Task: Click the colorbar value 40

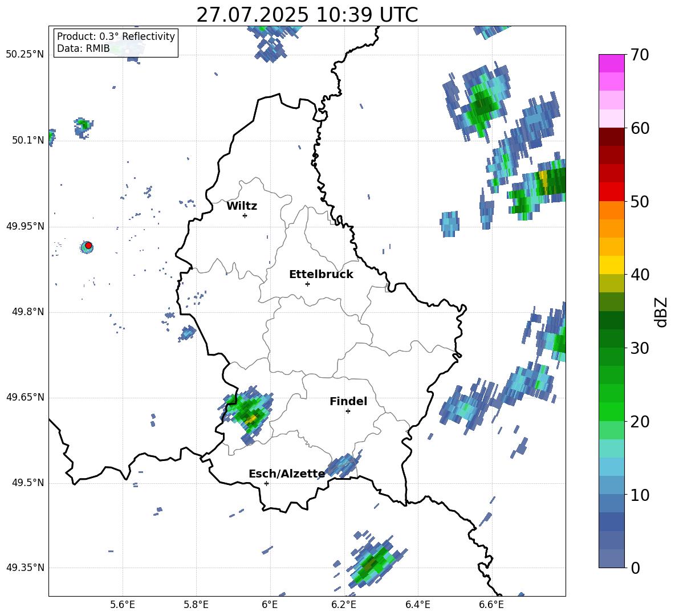Action: (x=640, y=275)
